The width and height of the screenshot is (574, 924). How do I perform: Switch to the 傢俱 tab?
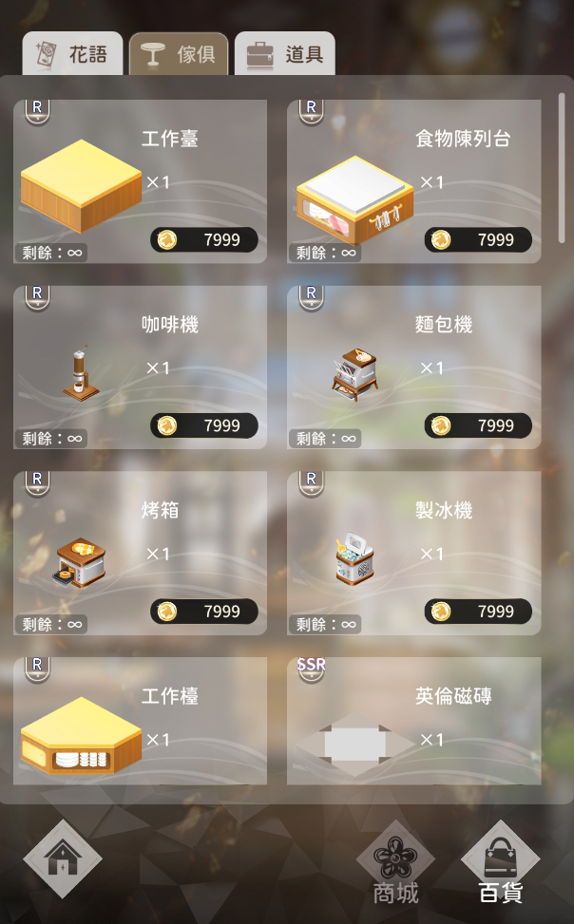pyautogui.click(x=179, y=53)
